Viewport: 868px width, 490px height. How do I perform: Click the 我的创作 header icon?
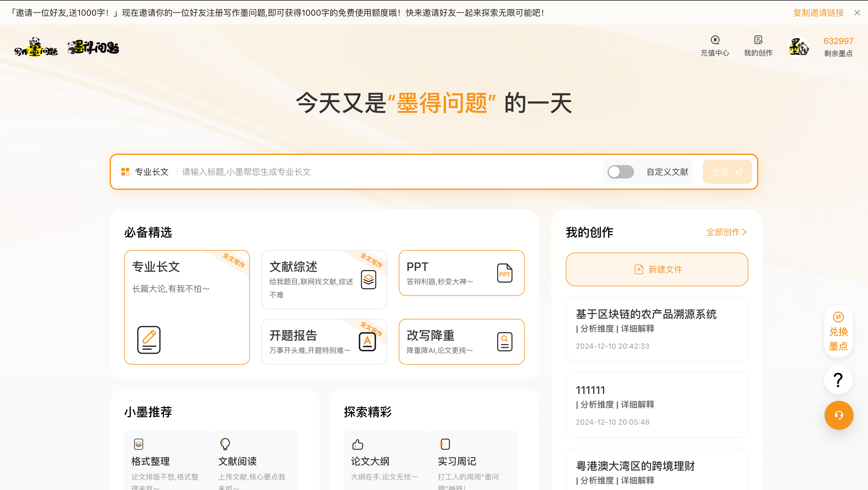(x=758, y=40)
